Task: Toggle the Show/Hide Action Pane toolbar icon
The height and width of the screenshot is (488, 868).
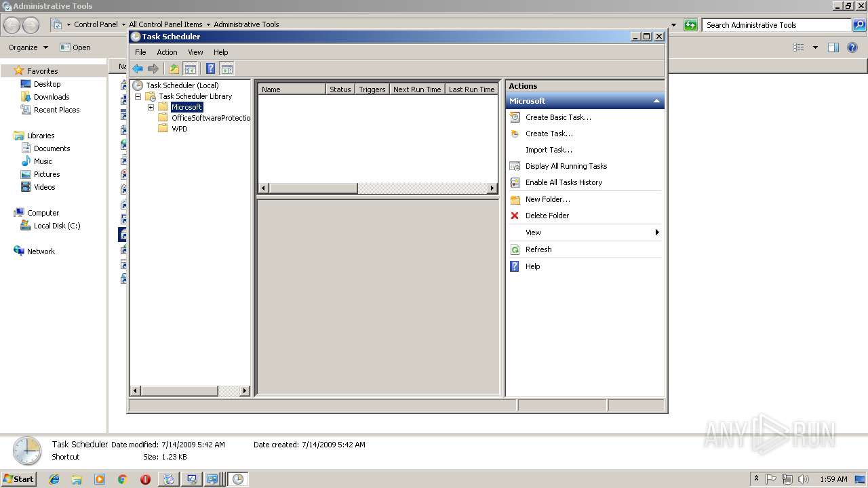Action: (227, 68)
